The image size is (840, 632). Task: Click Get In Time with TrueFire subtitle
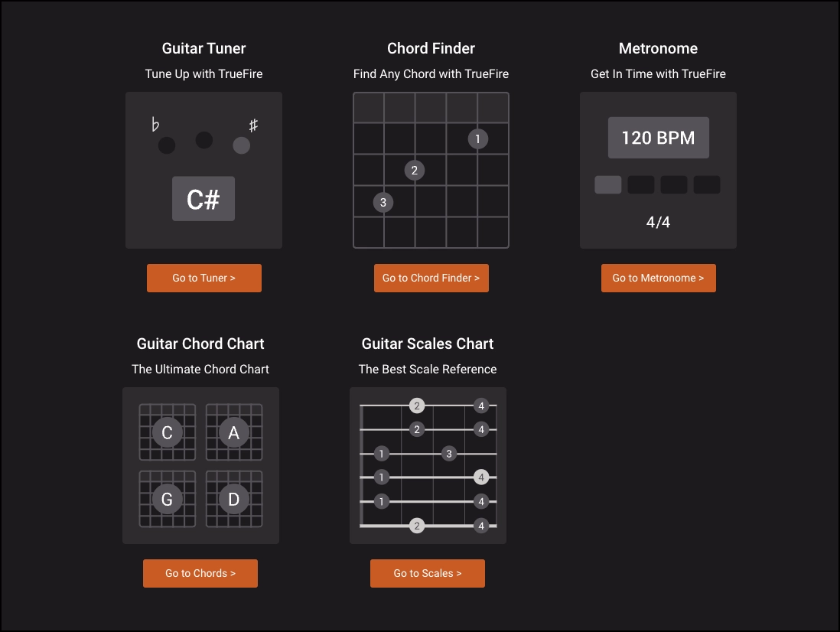click(x=659, y=74)
